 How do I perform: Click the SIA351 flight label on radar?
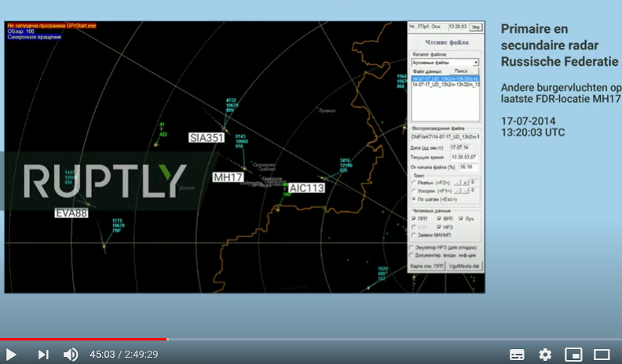point(207,137)
